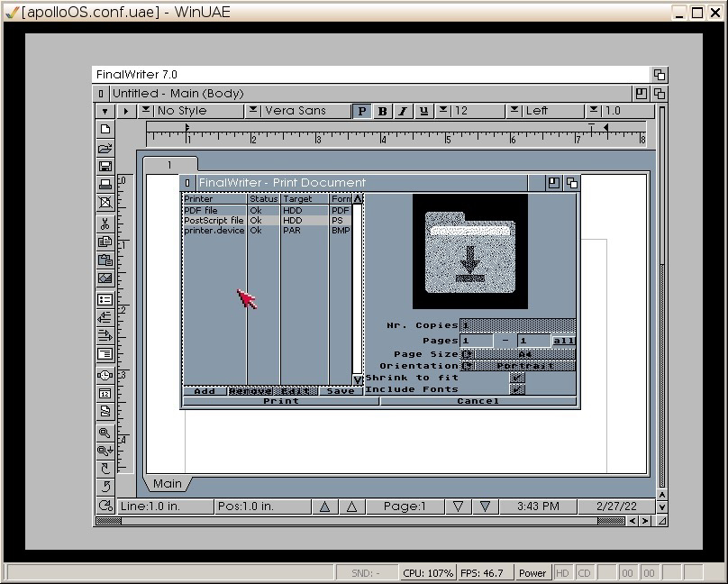728x584 pixels.
Task: Click the first Pages from field
Action: (477, 341)
